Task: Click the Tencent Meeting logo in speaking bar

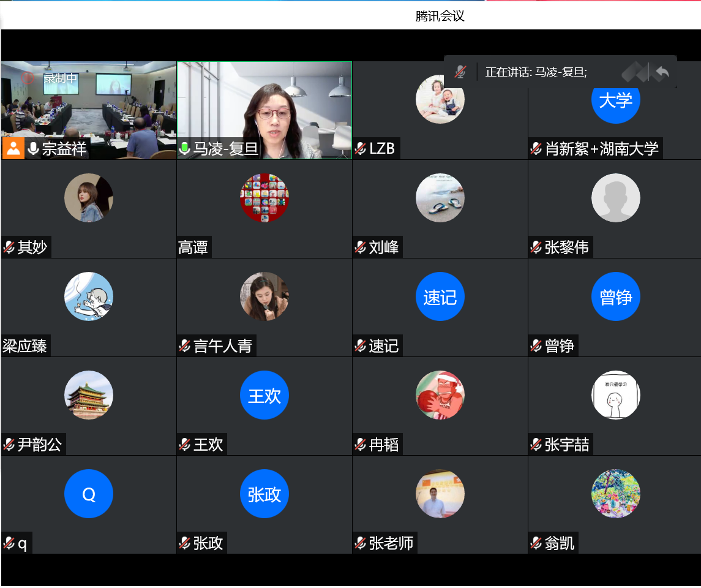Action: coord(634,72)
